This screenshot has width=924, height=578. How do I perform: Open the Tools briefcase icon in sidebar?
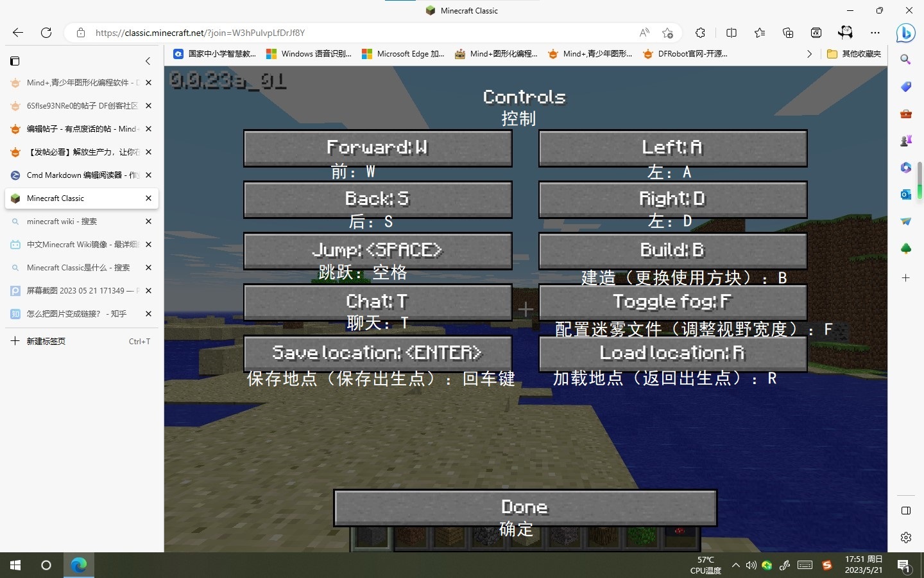[905, 114]
